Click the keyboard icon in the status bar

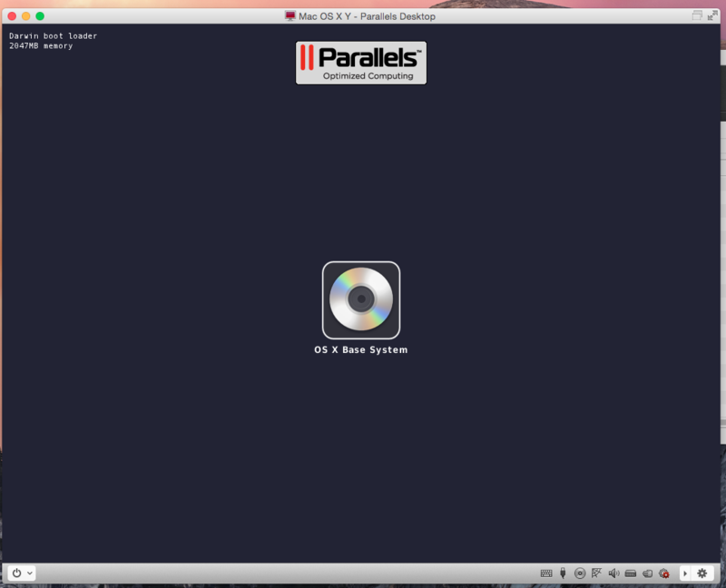pos(546,573)
